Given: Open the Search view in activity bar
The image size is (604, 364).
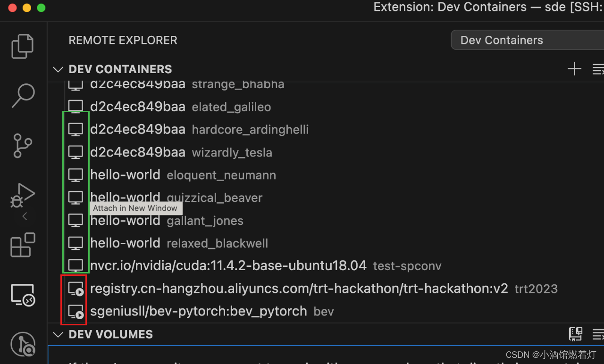Looking at the screenshot, I should [x=23, y=96].
